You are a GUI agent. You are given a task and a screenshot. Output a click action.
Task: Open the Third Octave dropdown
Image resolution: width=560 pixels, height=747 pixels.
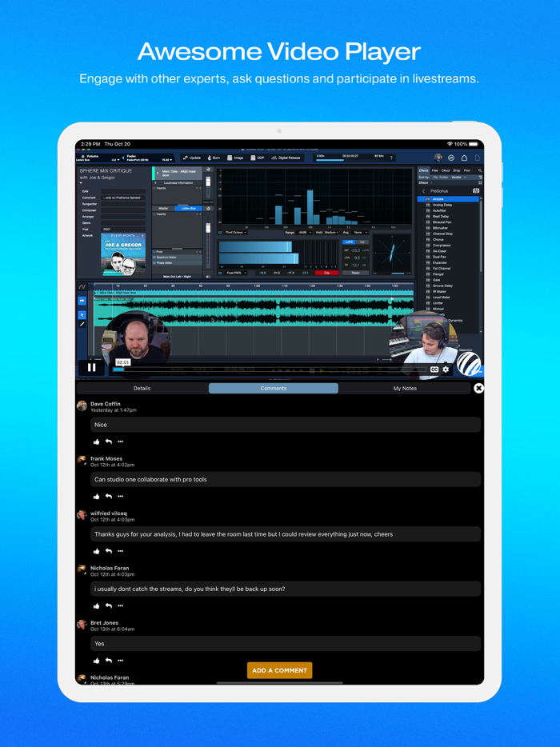(235, 233)
